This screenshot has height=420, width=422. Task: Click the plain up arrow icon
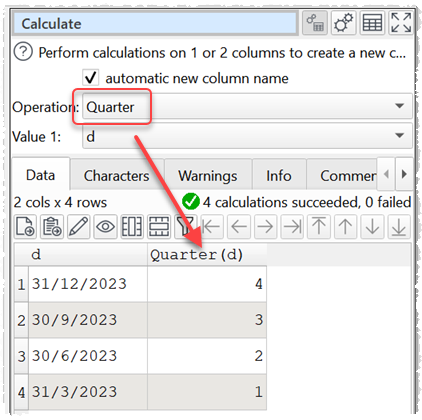pyautogui.click(x=345, y=227)
